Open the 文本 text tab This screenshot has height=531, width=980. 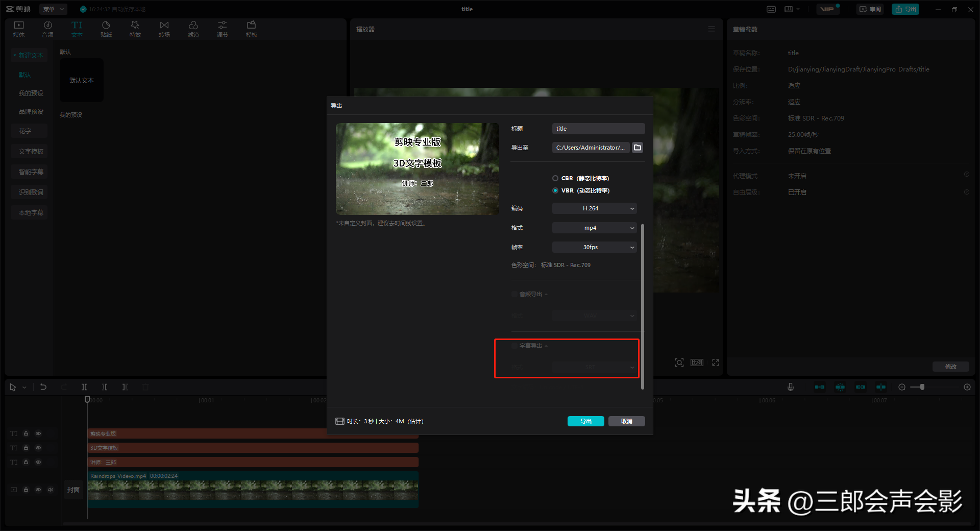click(x=77, y=29)
